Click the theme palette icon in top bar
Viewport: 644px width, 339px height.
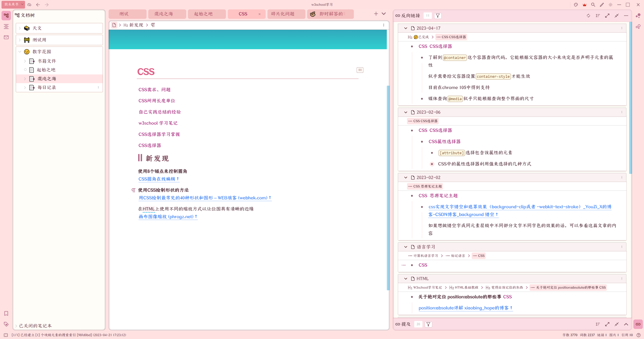pyautogui.click(x=576, y=5)
